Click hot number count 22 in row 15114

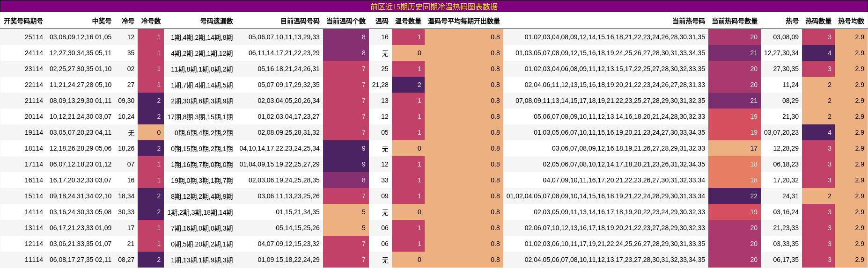(735, 196)
